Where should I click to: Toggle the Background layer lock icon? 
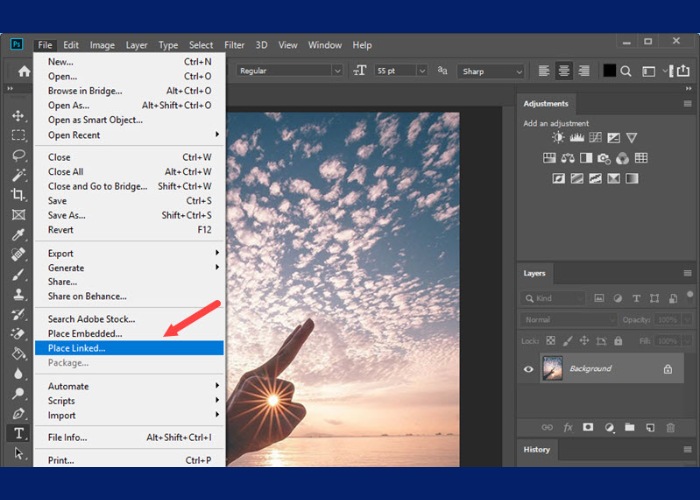(668, 369)
